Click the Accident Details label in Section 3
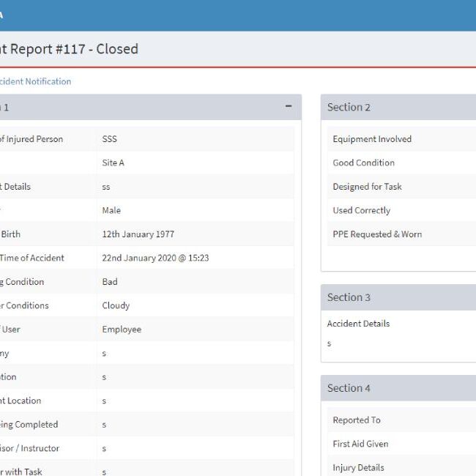 coord(358,324)
